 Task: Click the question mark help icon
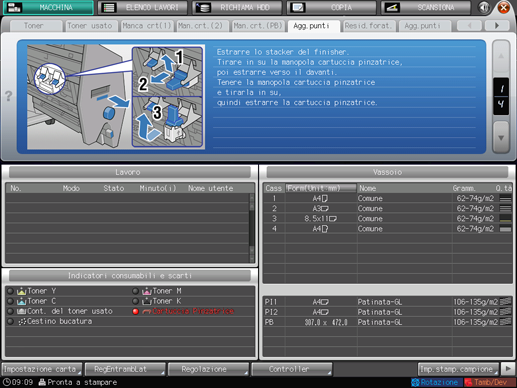[9, 96]
